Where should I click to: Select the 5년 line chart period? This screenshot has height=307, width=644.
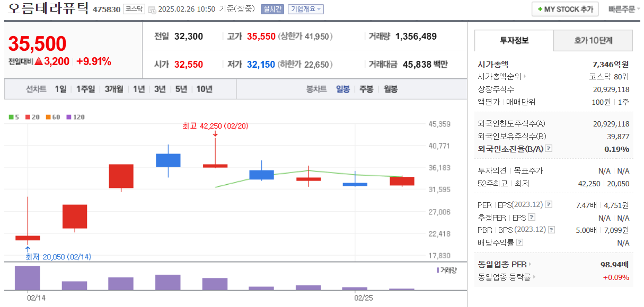tap(181, 89)
